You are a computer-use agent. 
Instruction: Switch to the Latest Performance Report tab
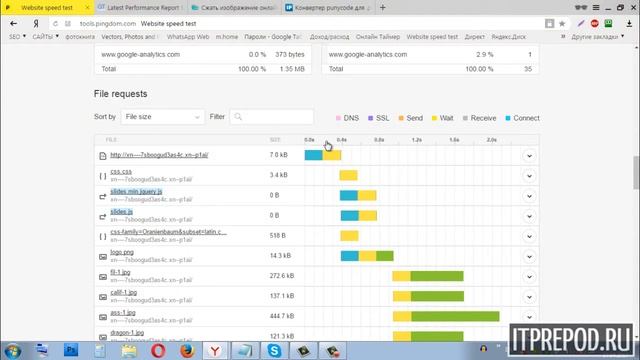point(141,7)
